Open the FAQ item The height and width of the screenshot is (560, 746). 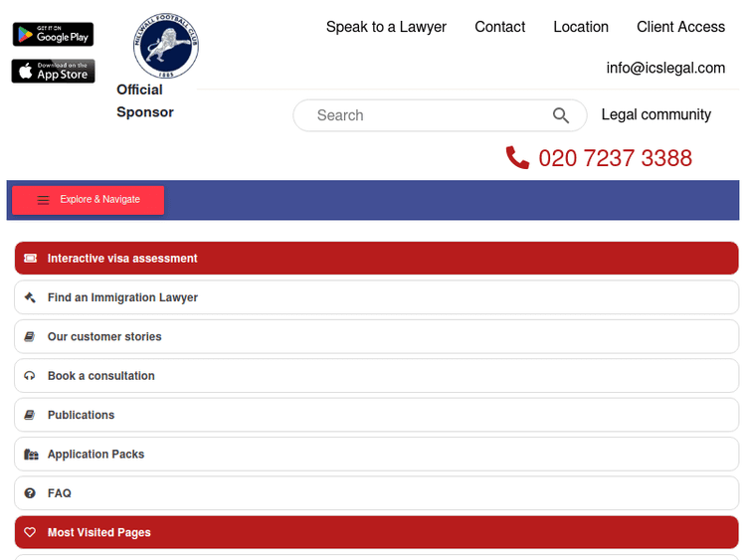(x=376, y=493)
